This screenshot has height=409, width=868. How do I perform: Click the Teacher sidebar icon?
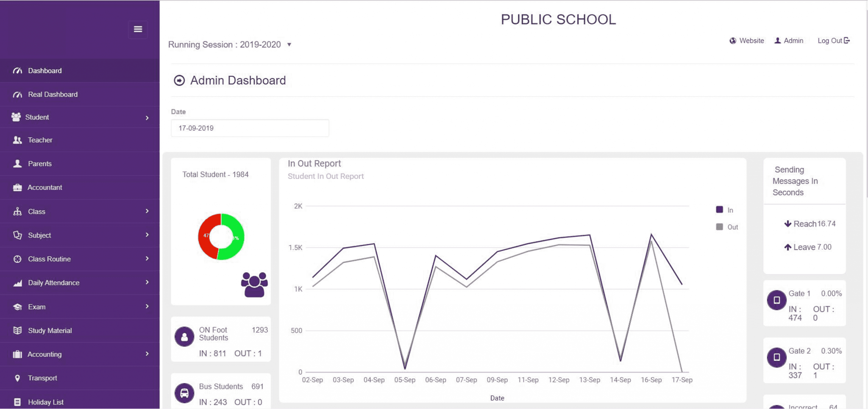click(x=17, y=140)
